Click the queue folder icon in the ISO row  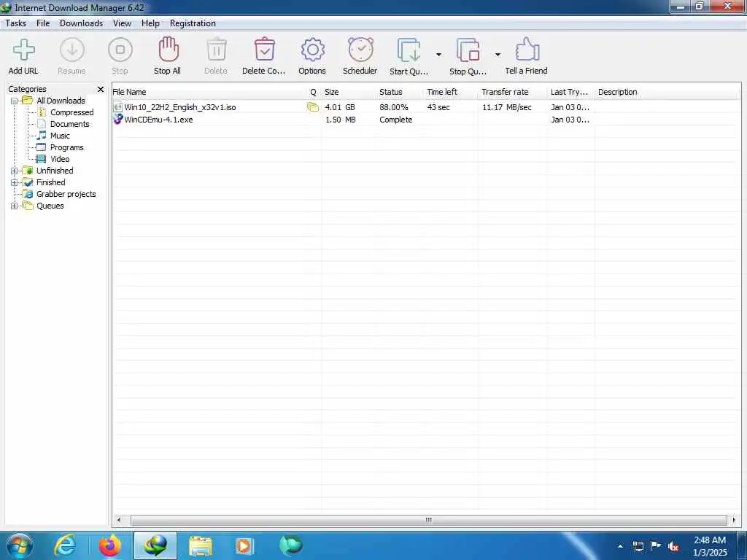[313, 107]
